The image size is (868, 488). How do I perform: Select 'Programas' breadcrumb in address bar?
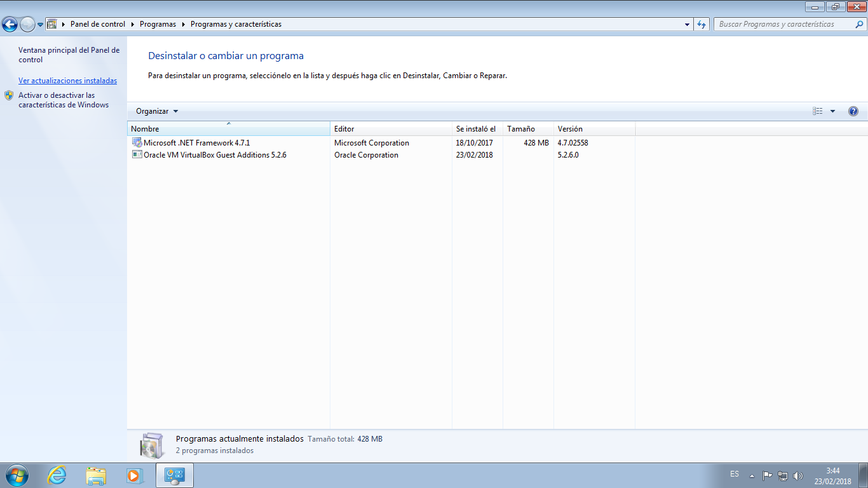pyautogui.click(x=158, y=24)
